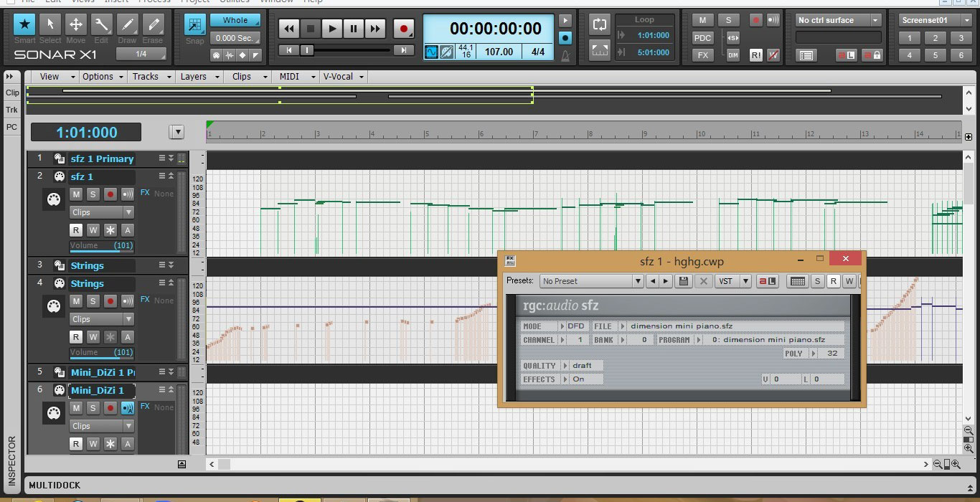Select the Clip side tab

tap(12, 93)
